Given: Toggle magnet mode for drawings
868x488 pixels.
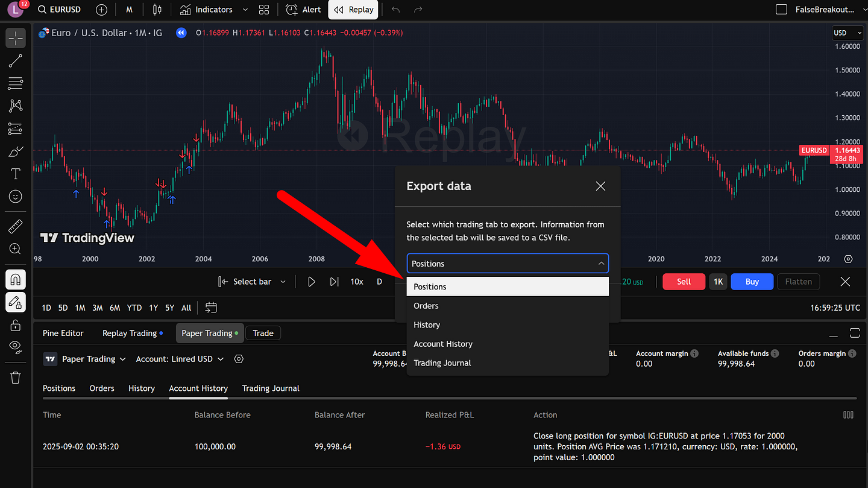Looking at the screenshot, I should (16, 279).
